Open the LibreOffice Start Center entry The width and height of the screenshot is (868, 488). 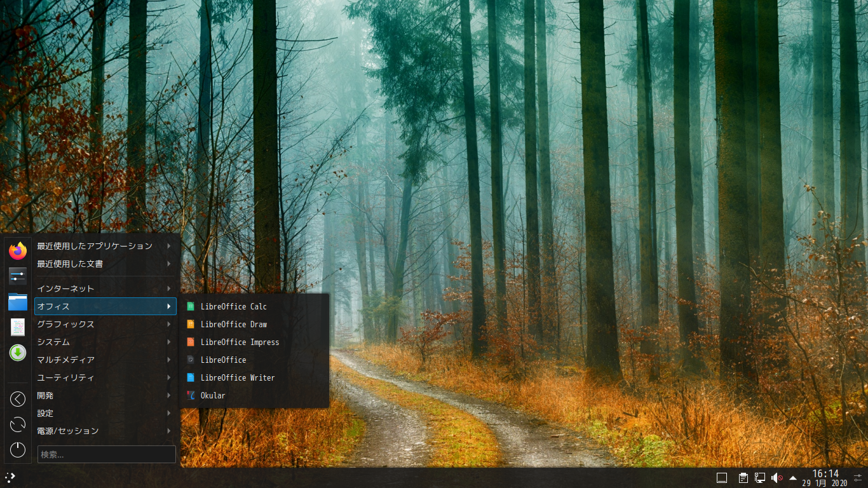[255, 360]
